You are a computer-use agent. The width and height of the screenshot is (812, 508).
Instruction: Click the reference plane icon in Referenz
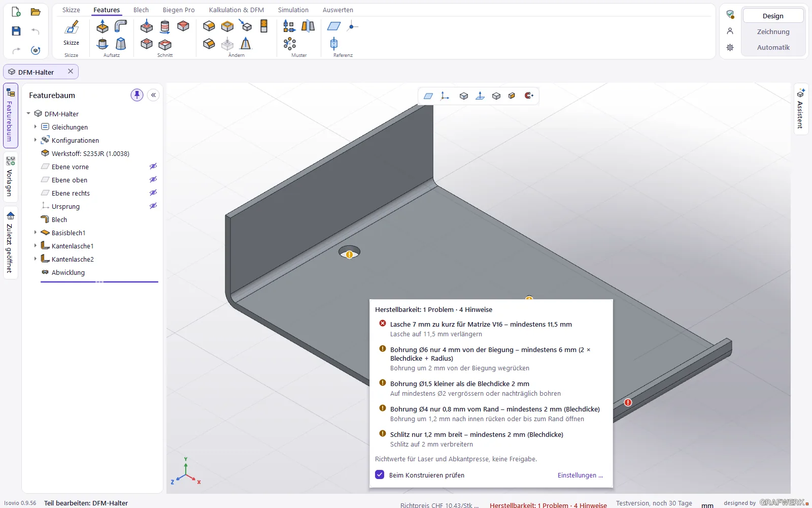pyautogui.click(x=334, y=26)
